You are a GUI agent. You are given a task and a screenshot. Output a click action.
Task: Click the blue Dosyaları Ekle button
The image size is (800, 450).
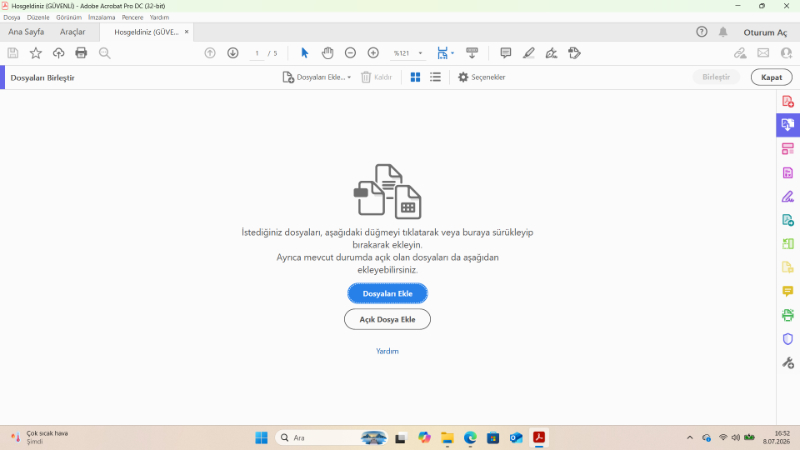[387, 293]
